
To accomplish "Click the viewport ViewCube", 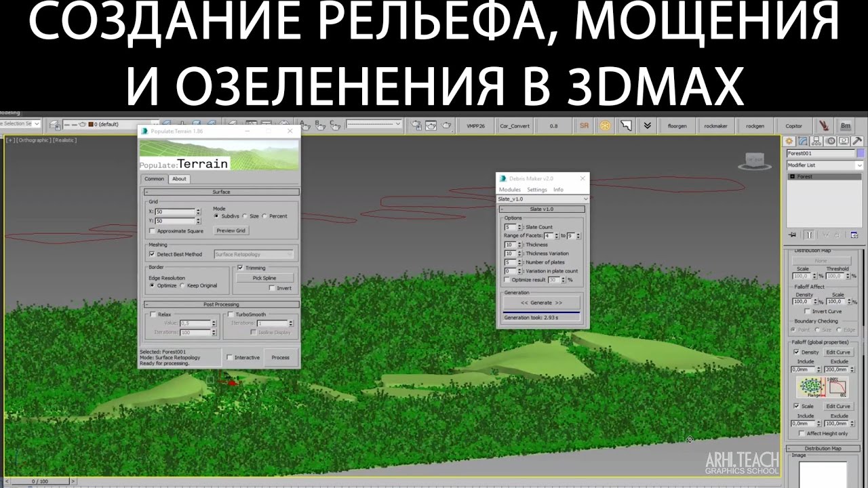I will point(755,161).
